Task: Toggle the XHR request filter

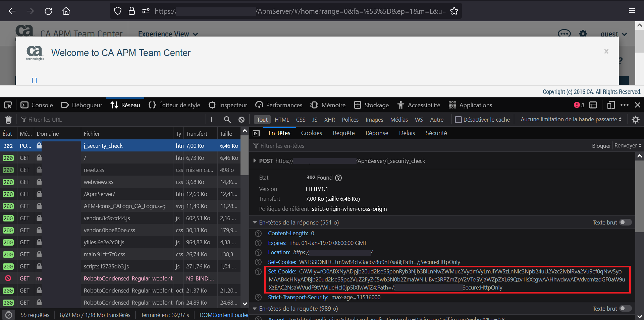Action: point(330,120)
